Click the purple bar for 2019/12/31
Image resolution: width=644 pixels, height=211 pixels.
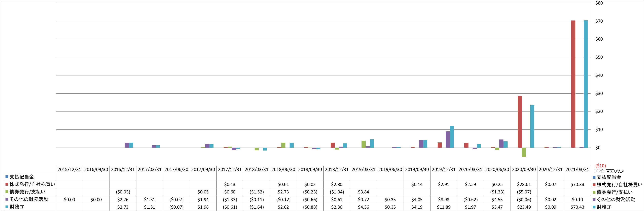(x=448, y=139)
